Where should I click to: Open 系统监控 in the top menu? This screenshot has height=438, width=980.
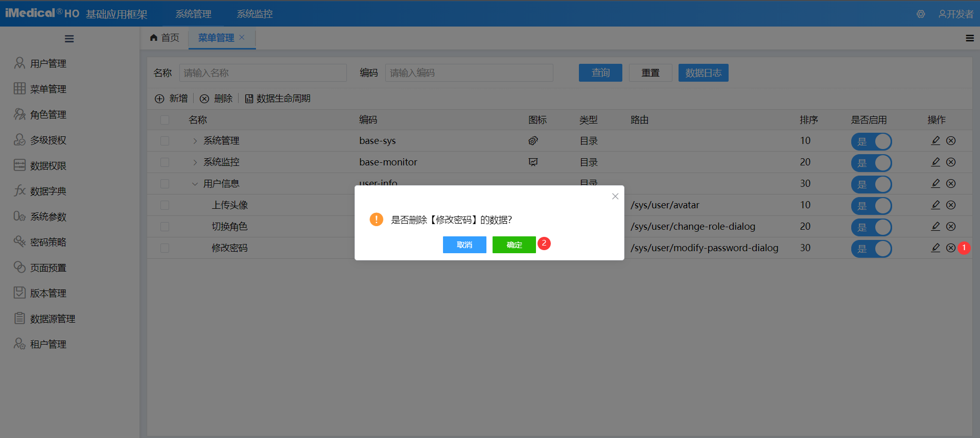coord(254,14)
